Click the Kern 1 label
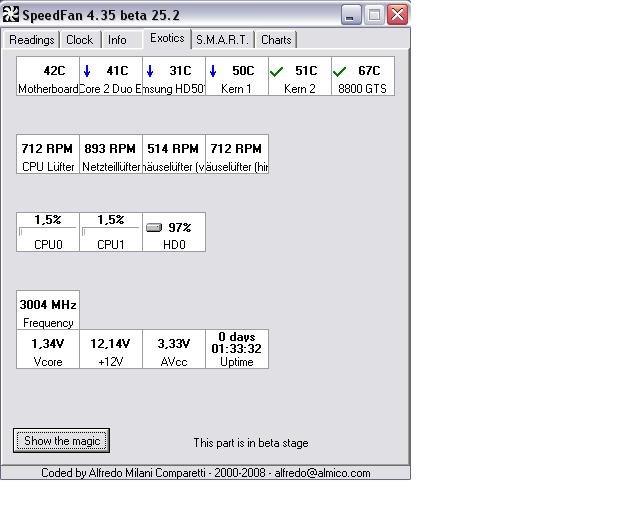Image resolution: width=640 pixels, height=512 pixels. click(236, 89)
